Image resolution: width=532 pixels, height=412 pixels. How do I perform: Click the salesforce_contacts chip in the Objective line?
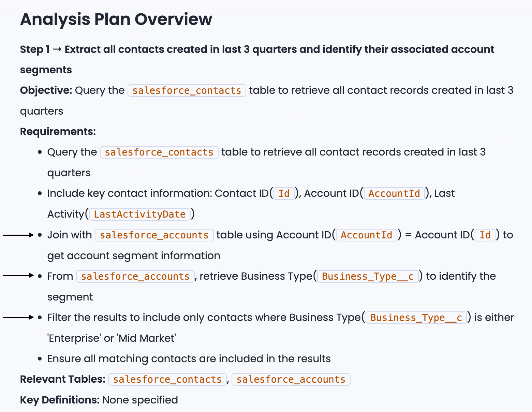click(x=187, y=91)
